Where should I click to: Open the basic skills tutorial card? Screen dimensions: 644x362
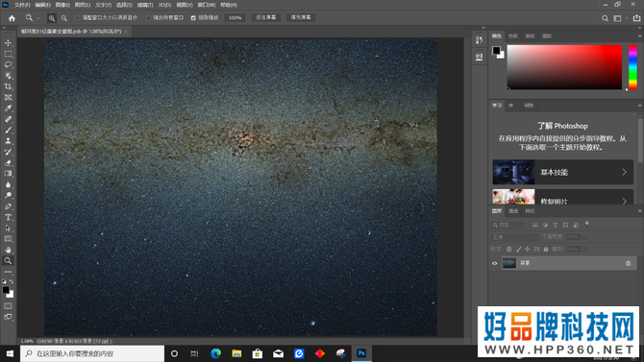[x=562, y=172]
